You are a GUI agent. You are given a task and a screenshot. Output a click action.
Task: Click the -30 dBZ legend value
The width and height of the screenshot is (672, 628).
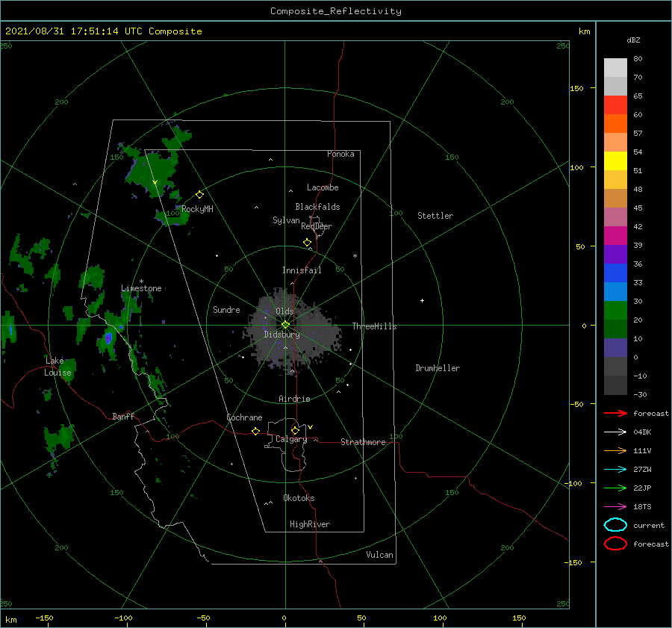pos(640,394)
